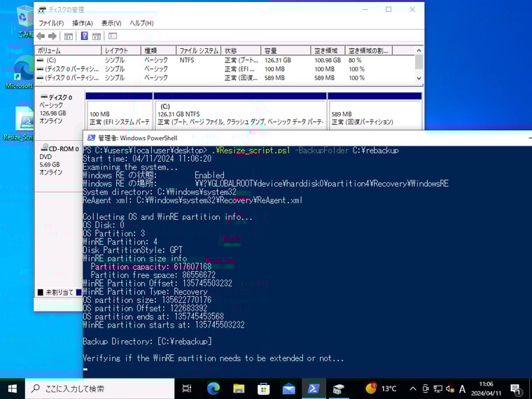Click the 未割り当て black legend swatch

[41, 292]
